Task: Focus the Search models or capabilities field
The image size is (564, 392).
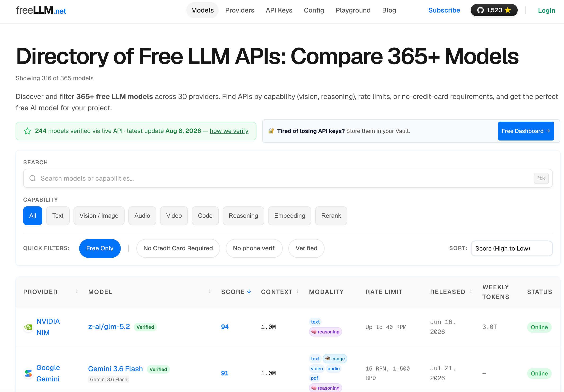Action: click(288, 179)
